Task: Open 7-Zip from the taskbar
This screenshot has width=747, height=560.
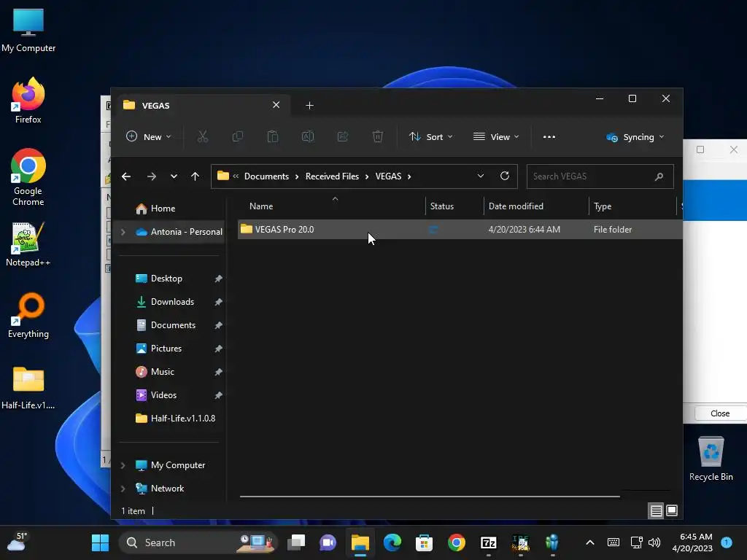Action: [488, 542]
